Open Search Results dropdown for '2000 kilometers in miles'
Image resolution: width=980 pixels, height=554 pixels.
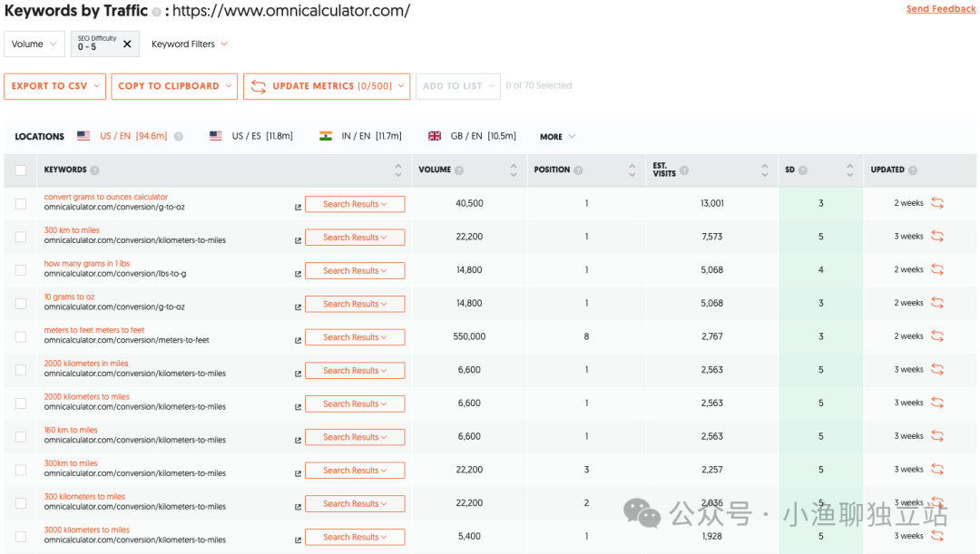point(355,370)
